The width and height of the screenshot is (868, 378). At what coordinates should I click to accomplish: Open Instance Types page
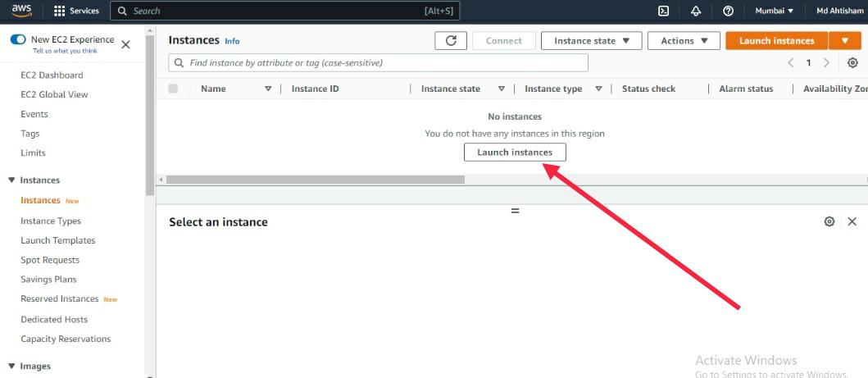coord(51,221)
